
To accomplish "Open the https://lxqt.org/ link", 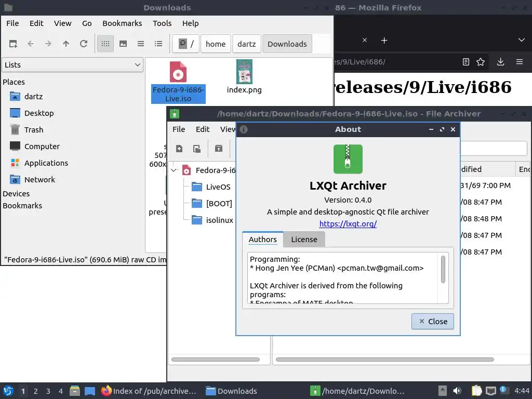I will 348,223.
